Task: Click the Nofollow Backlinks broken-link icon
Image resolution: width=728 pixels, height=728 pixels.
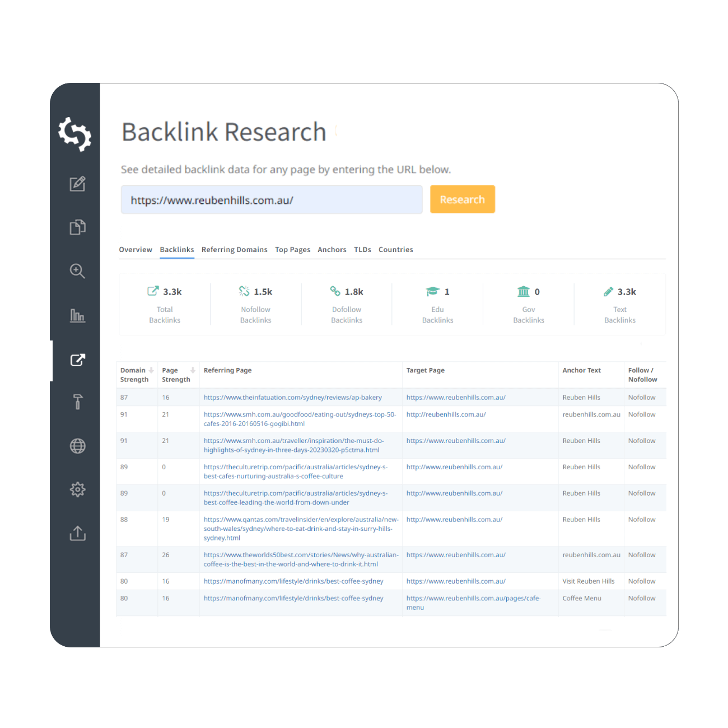Action: (x=244, y=291)
